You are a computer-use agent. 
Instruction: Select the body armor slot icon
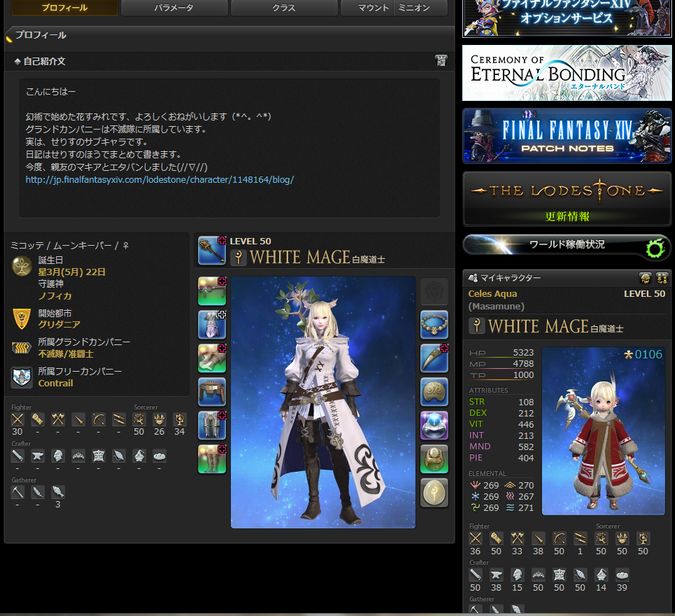coord(212,325)
